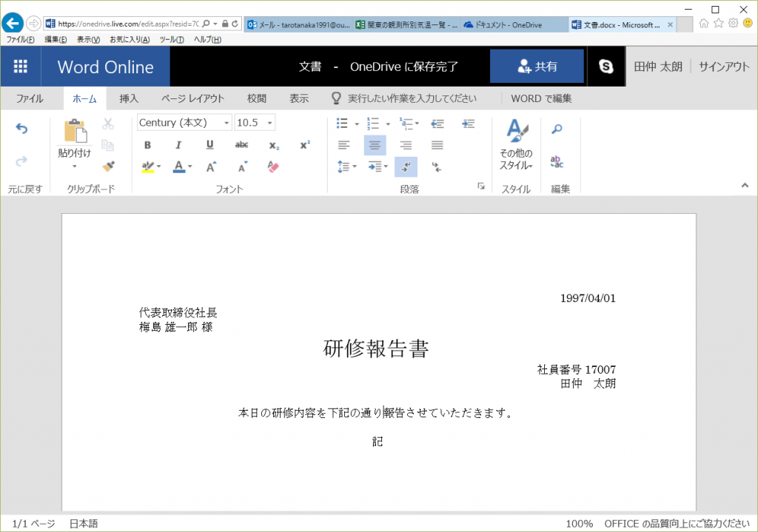Click the 共有 share button
The width and height of the screenshot is (758, 532).
(x=537, y=66)
